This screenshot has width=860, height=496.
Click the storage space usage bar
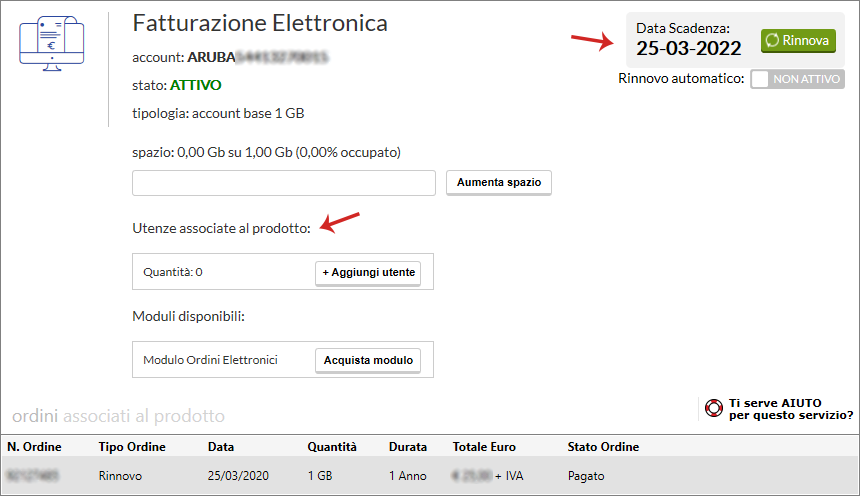point(284,183)
